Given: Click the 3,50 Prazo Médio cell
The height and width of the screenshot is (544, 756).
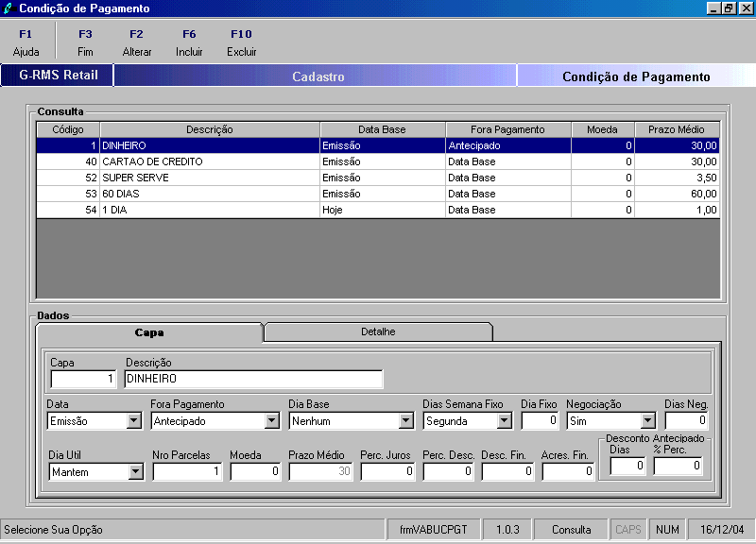Looking at the screenshot, I should click(x=677, y=178).
